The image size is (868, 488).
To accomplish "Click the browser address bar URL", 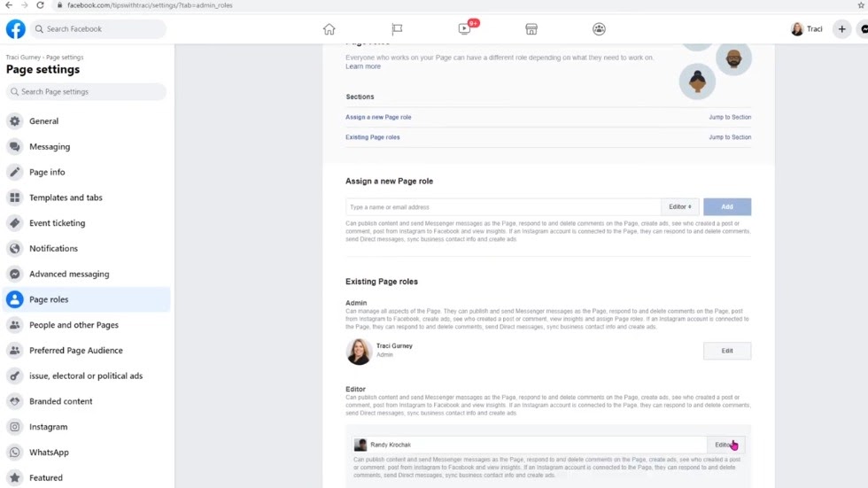I will click(150, 5).
